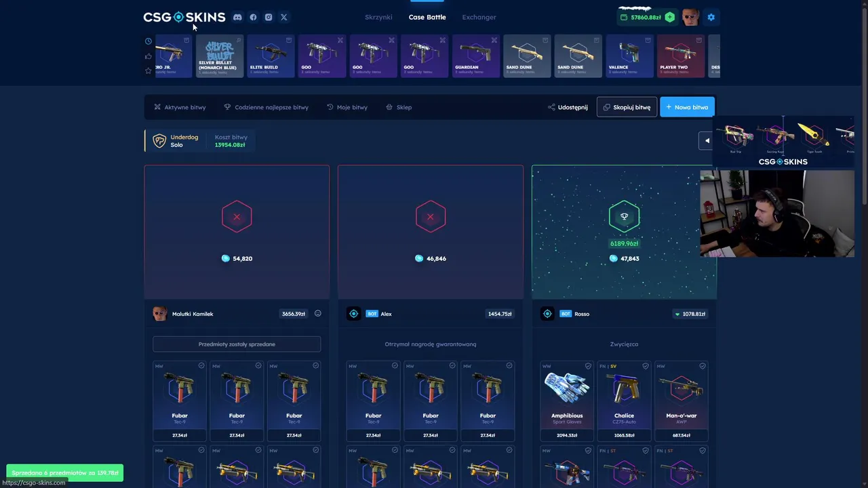
Task: Open the Instagram icon in the header
Action: 269,17
